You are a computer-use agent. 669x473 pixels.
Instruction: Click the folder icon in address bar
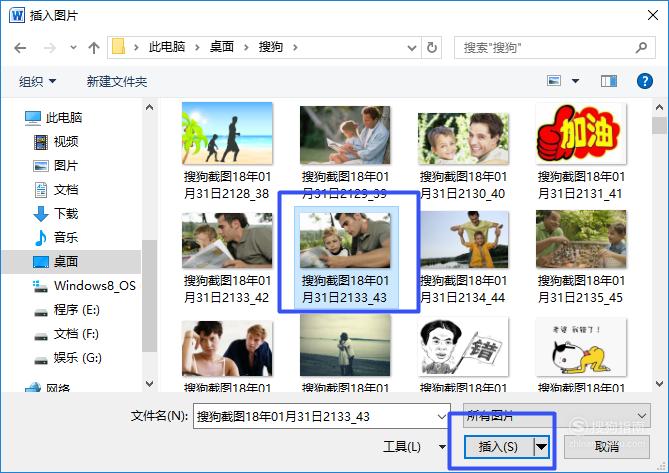pos(119,46)
